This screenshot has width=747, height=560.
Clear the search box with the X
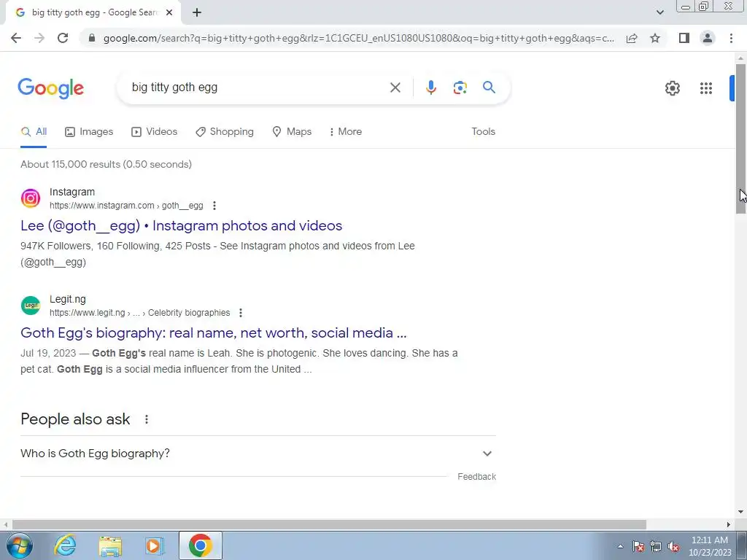(x=395, y=87)
